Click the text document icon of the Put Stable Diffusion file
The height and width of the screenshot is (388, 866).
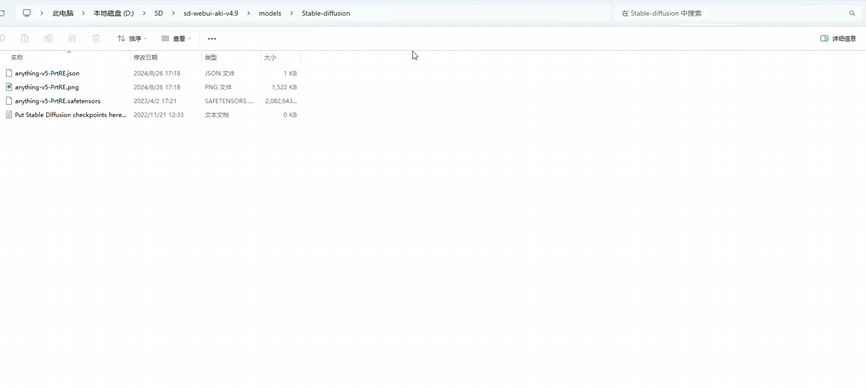pos(8,114)
